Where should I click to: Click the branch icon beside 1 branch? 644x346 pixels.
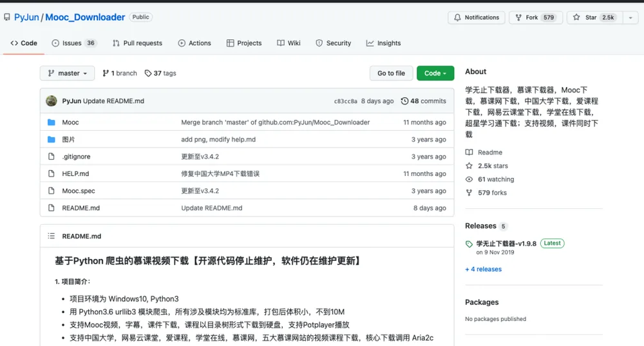(x=106, y=73)
